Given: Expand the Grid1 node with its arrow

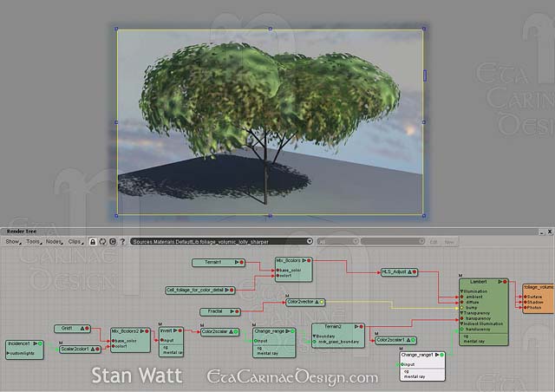Looking at the screenshot, I should 81,329.
